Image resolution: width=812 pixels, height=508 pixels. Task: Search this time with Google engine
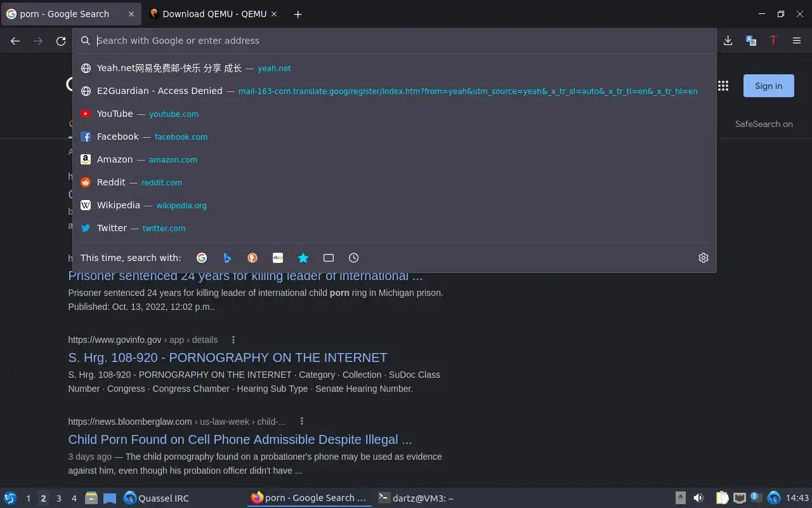click(x=202, y=258)
